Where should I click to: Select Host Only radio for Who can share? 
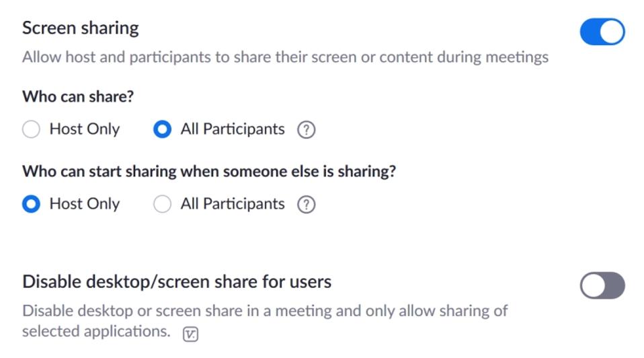point(32,130)
